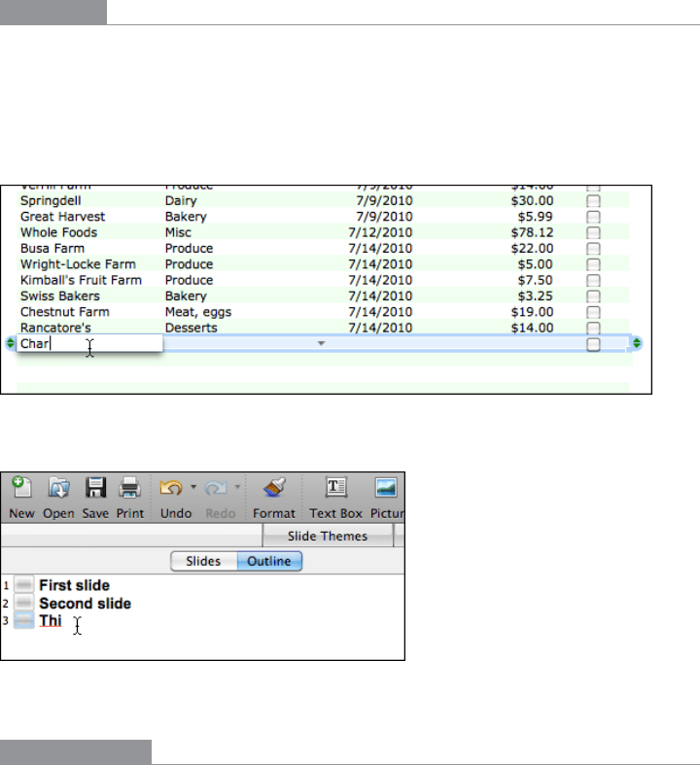
Task: Click the Undo arrow icon
Action: tap(171, 487)
